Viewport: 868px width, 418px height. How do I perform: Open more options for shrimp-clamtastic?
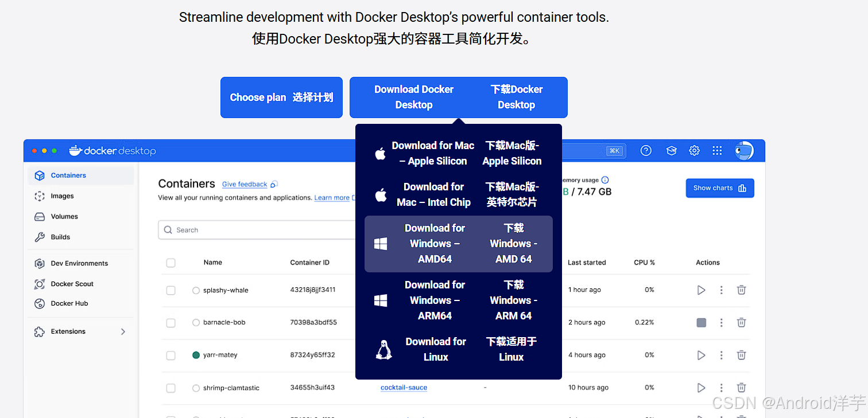[x=722, y=388]
